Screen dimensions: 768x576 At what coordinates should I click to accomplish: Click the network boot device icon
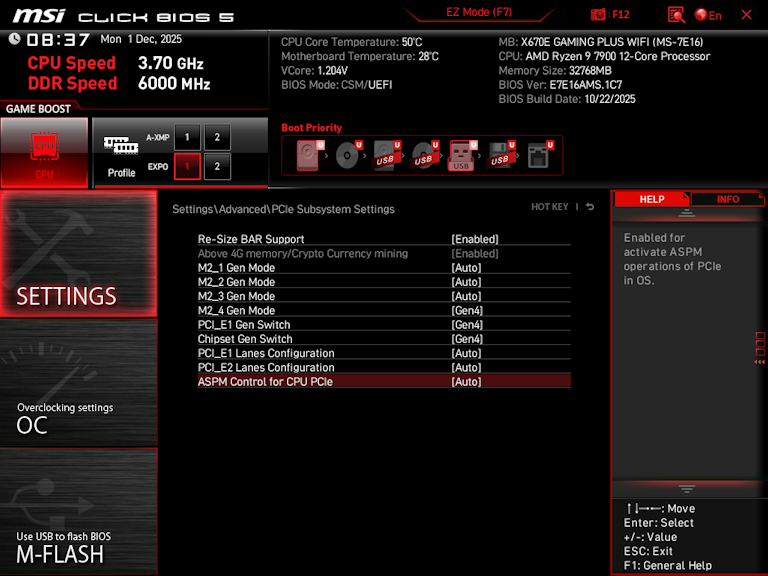click(539, 155)
